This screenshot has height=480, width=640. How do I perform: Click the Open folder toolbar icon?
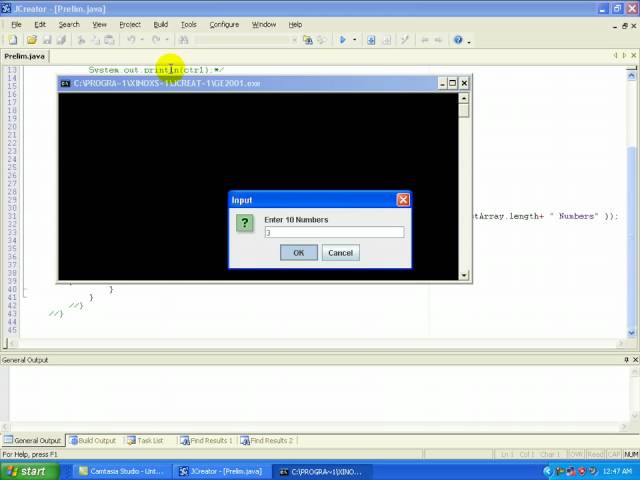point(31,40)
